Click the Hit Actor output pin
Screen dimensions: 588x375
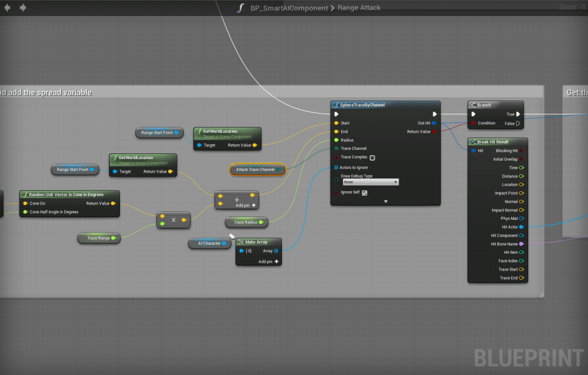(x=521, y=227)
